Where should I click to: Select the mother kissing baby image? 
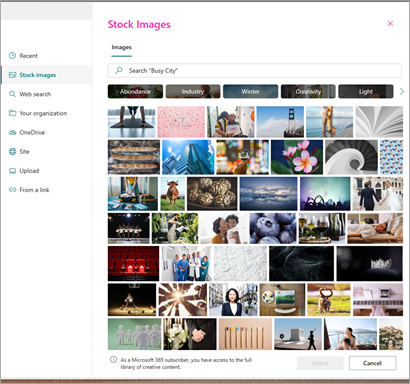coord(224,228)
